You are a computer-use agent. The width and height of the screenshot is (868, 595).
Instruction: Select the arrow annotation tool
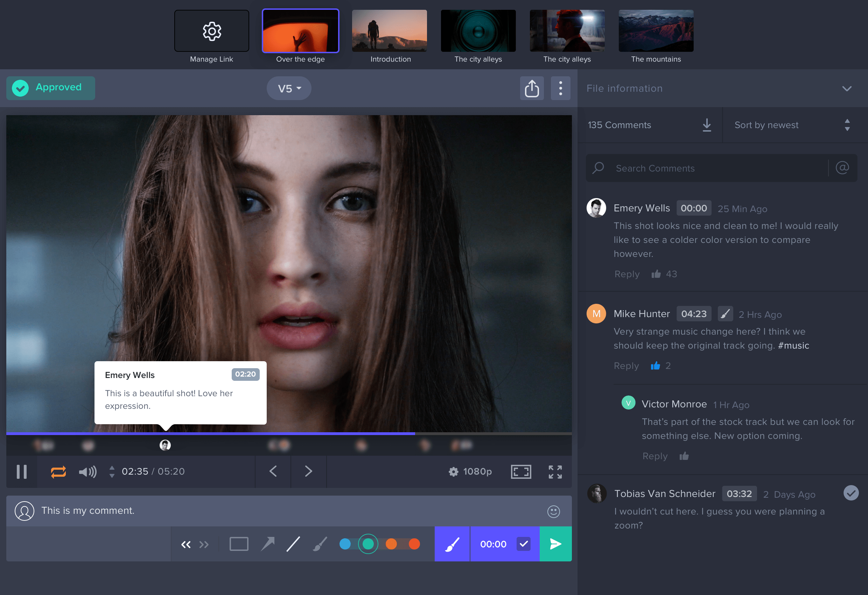tap(267, 544)
